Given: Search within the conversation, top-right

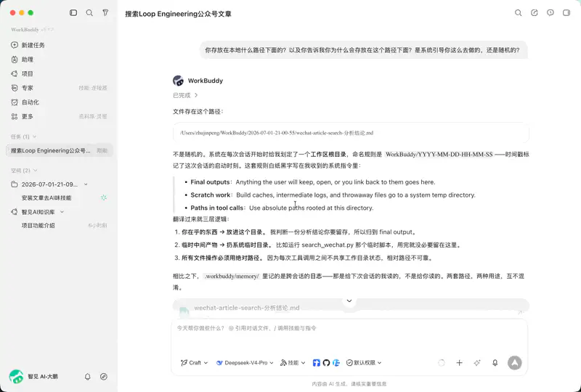Looking at the screenshot, I should (518, 13).
